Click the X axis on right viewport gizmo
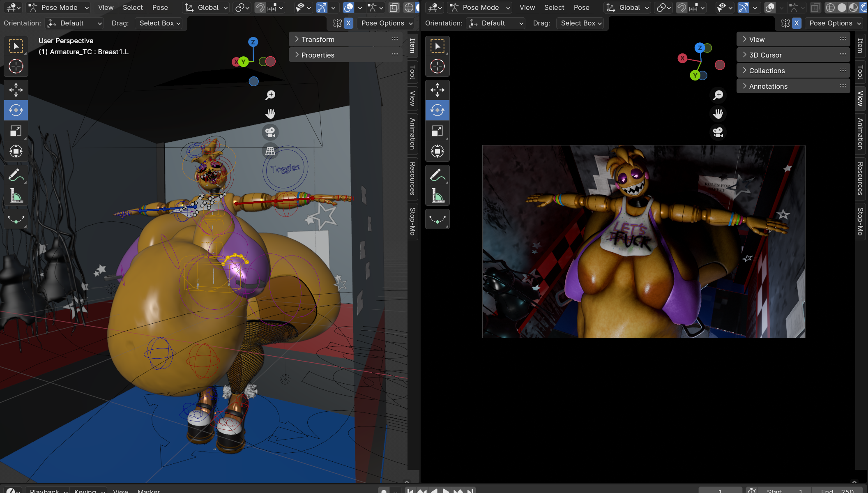 point(682,58)
